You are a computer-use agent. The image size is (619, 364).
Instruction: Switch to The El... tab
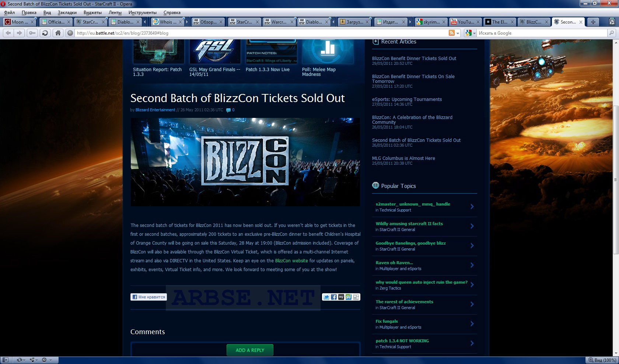click(x=499, y=22)
